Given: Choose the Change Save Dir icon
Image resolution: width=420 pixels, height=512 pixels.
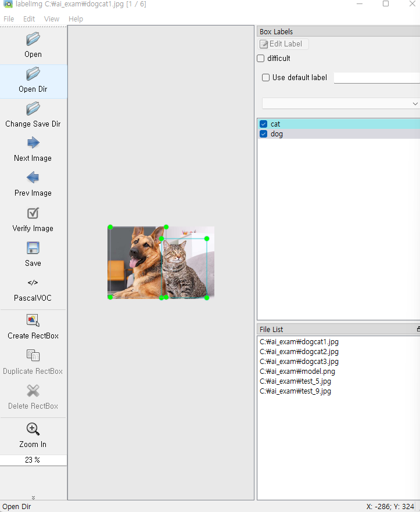Looking at the screenshot, I should (x=33, y=109).
